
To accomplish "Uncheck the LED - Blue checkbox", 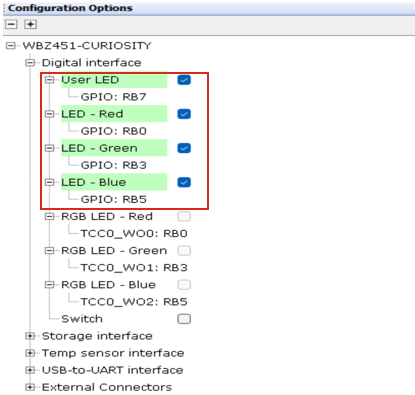I will coord(184,182).
